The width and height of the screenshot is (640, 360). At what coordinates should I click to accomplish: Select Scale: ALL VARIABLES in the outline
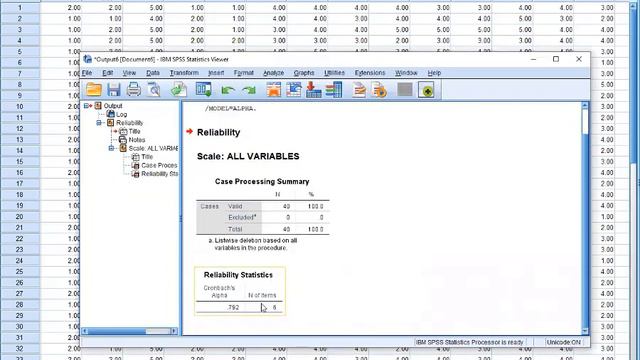click(153, 148)
